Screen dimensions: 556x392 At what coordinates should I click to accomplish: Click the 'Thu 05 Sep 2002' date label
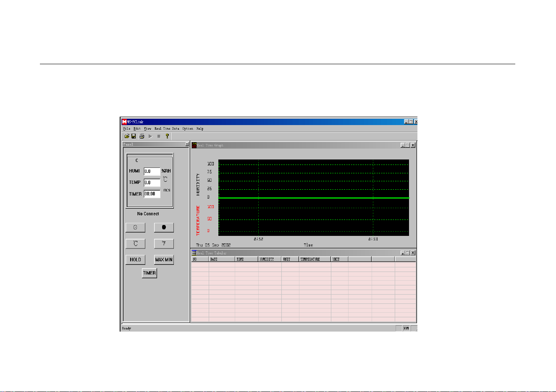(213, 245)
